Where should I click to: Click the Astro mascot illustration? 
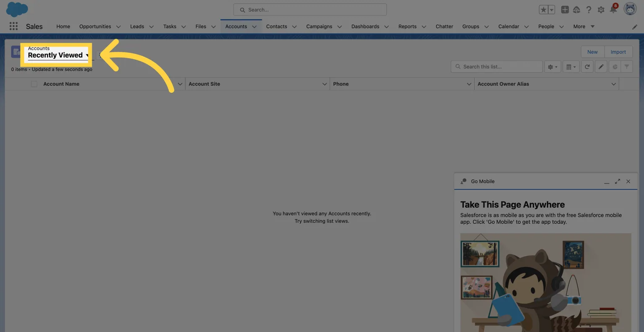[x=545, y=282]
